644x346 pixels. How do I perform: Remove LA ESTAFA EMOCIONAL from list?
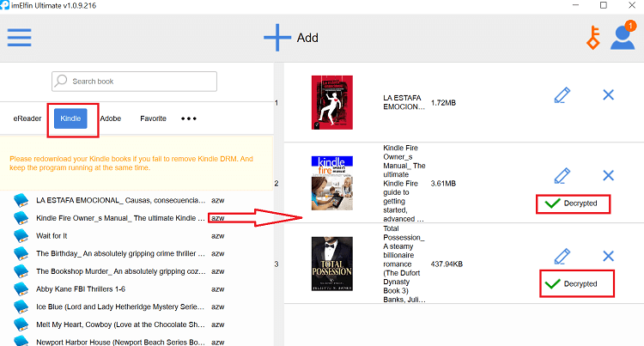click(608, 94)
